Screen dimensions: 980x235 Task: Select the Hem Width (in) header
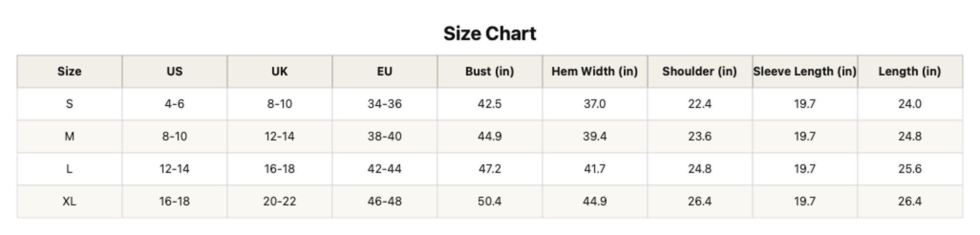click(x=595, y=71)
